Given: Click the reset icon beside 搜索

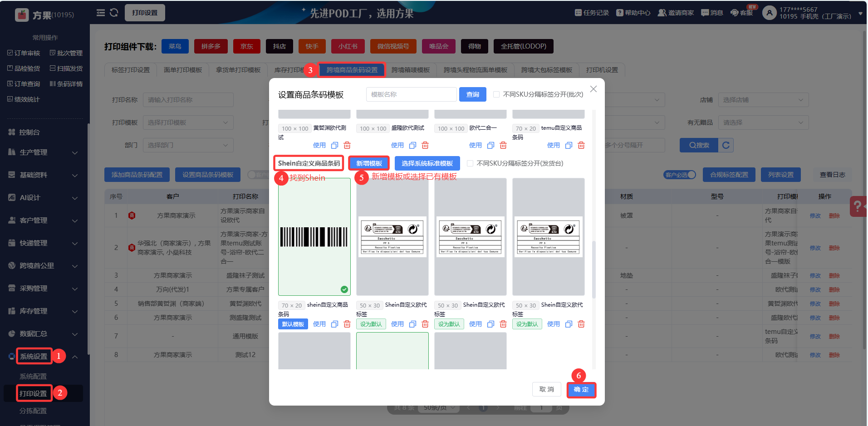Looking at the screenshot, I should coord(726,145).
